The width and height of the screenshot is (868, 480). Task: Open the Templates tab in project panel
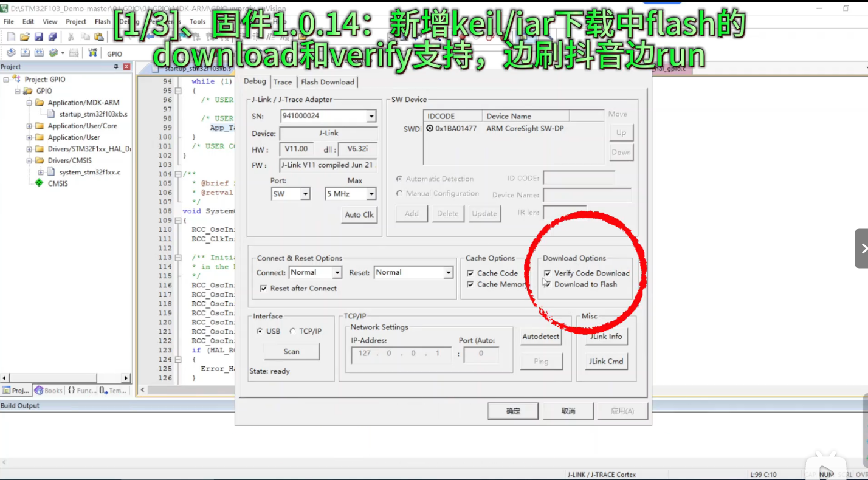[112, 391]
